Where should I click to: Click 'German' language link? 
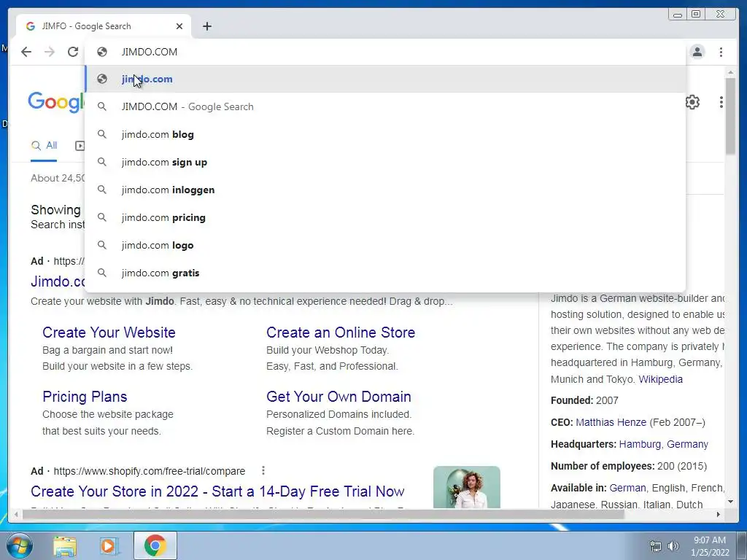[627, 488]
